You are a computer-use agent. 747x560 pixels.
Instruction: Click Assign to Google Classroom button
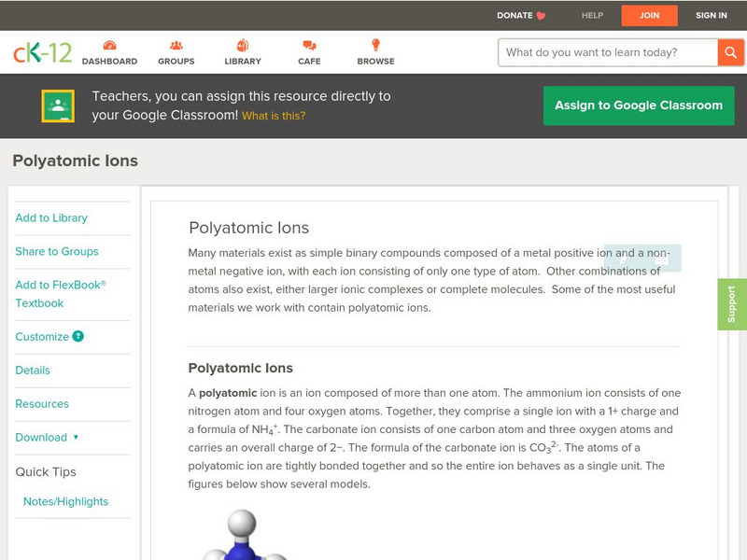[x=639, y=105]
